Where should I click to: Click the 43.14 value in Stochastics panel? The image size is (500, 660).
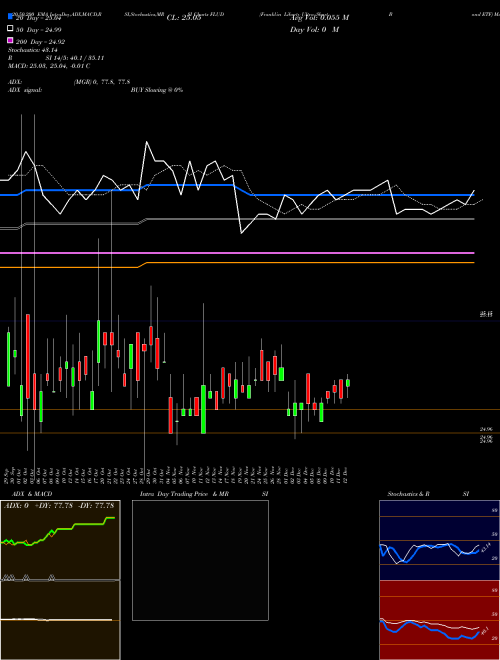(x=485, y=548)
